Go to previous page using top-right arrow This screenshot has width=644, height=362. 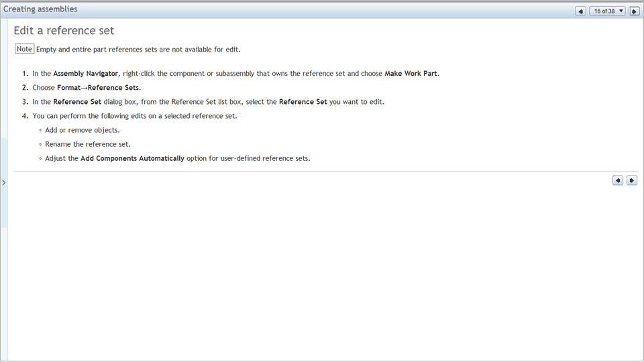click(581, 11)
